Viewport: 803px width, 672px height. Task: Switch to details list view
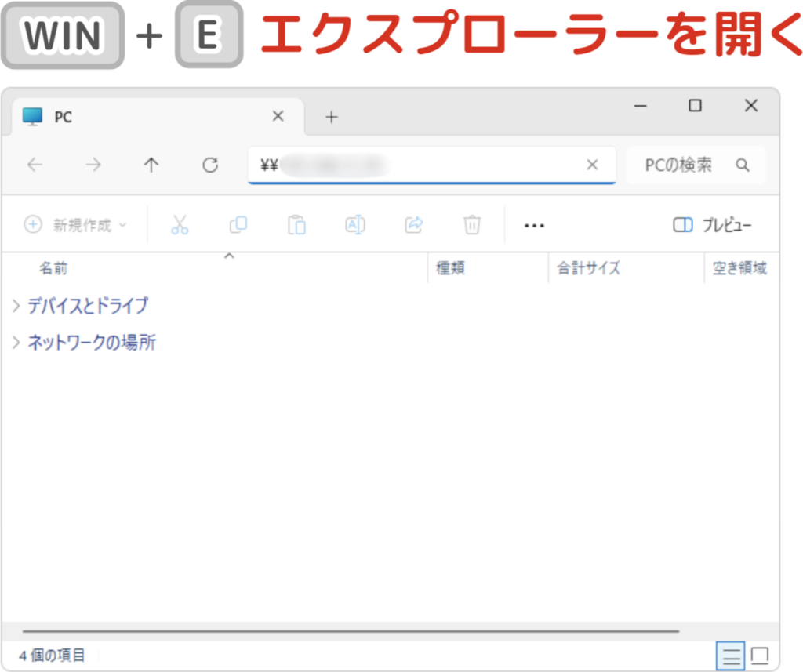click(x=731, y=655)
